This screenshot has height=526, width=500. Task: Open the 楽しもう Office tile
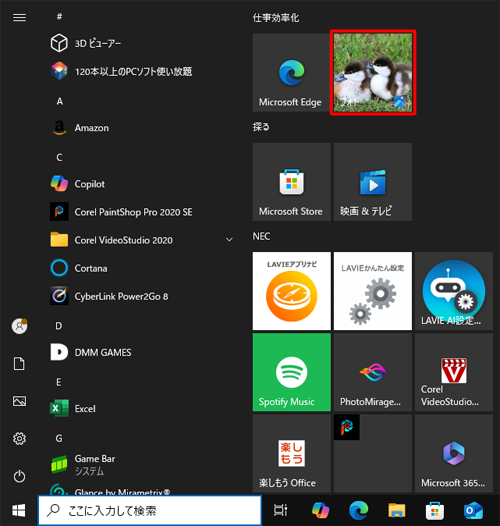[x=291, y=453]
